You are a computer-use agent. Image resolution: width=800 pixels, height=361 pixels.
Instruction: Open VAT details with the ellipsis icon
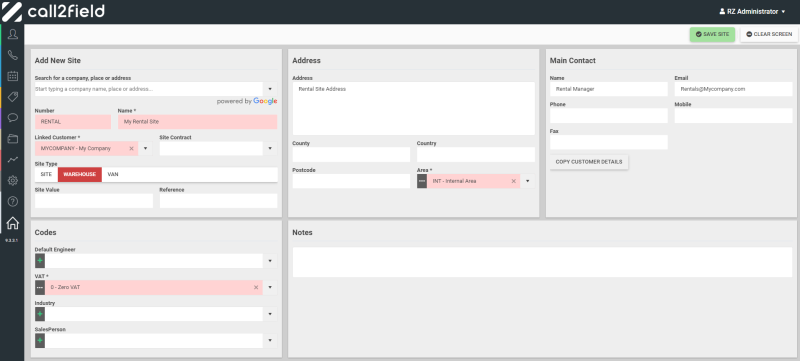click(40, 288)
